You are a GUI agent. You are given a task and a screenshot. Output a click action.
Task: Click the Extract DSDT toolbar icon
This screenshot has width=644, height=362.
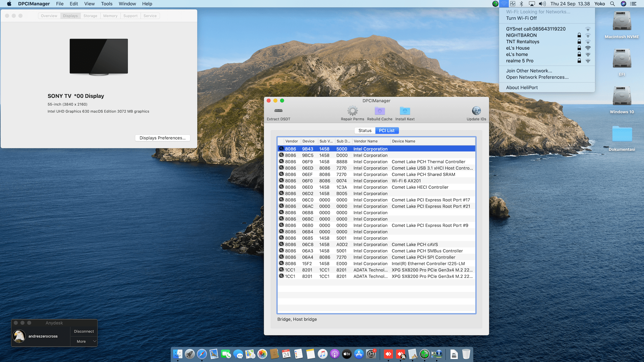point(278,111)
